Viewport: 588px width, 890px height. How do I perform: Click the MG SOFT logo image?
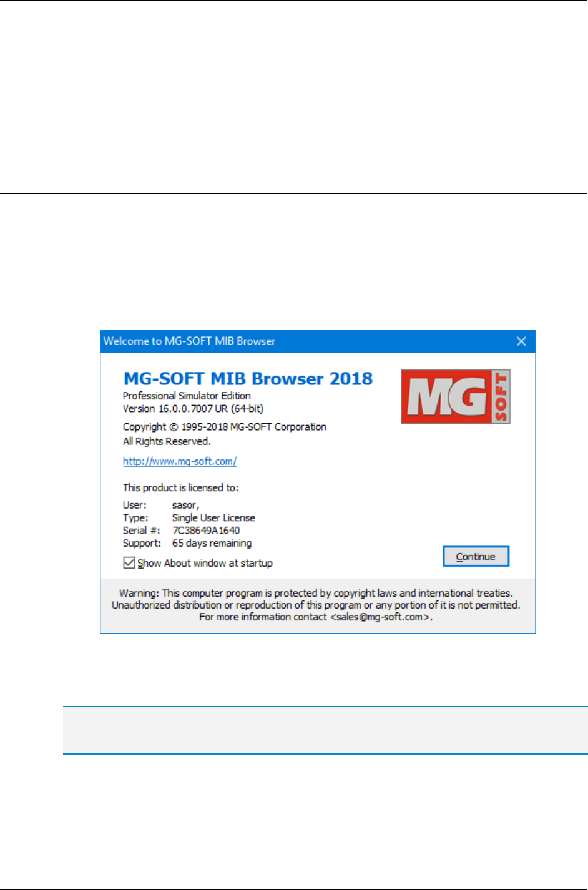click(456, 397)
